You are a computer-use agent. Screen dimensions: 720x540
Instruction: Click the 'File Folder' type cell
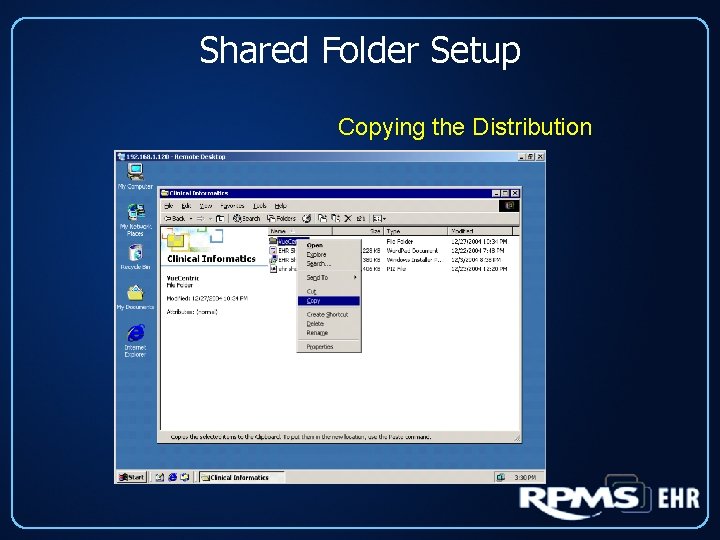tap(400, 241)
